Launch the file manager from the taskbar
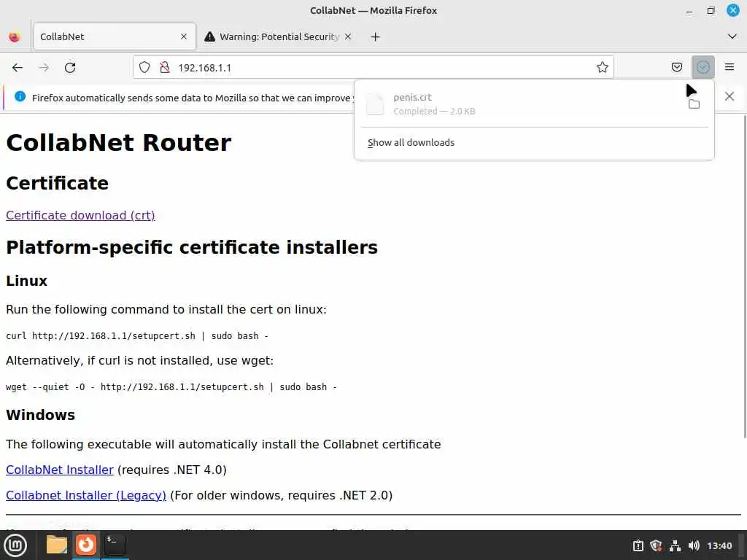 click(x=57, y=545)
